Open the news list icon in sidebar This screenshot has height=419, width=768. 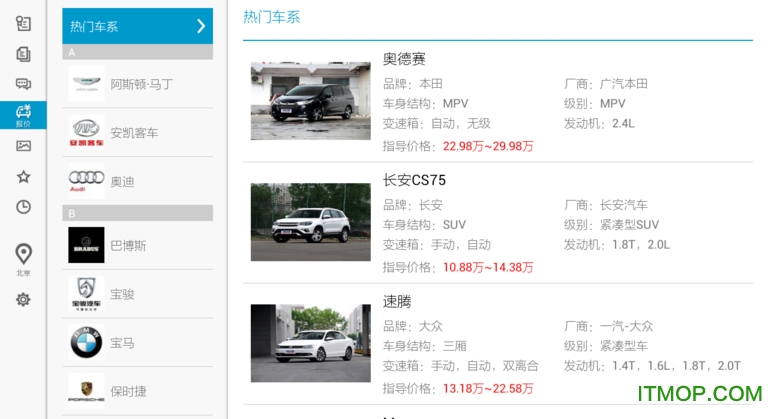pos(23,23)
